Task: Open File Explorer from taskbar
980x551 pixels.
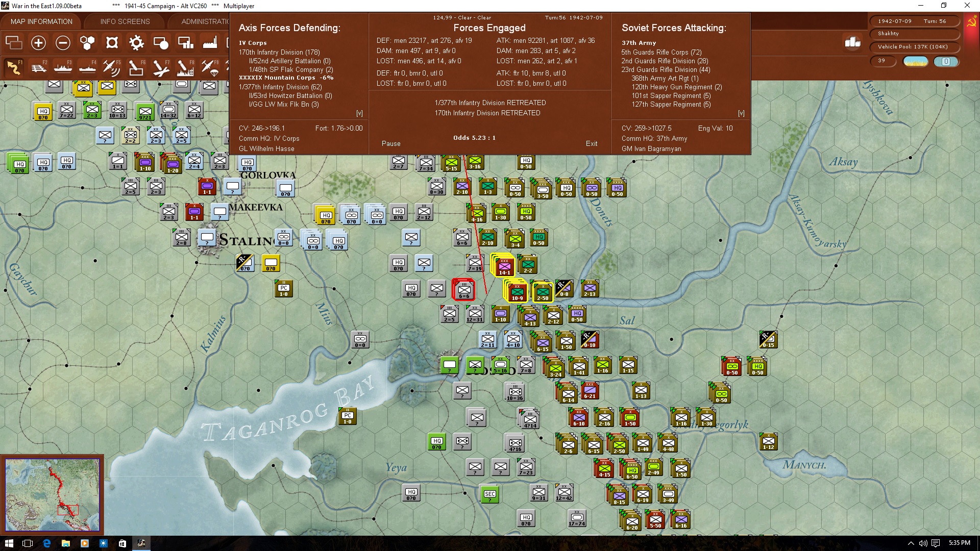Action: click(x=65, y=543)
